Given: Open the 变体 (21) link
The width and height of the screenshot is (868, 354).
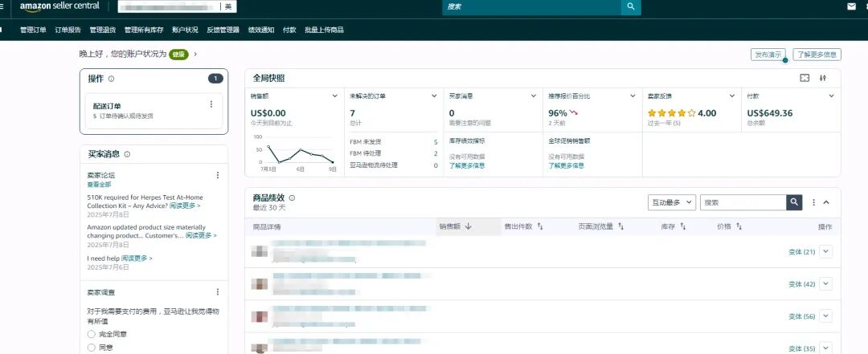Looking at the screenshot, I should (801, 252).
